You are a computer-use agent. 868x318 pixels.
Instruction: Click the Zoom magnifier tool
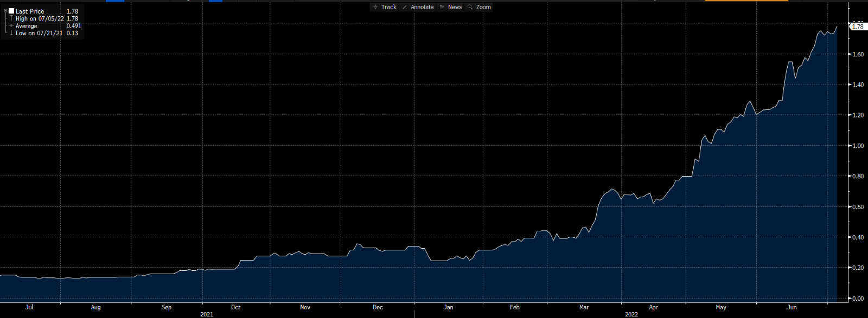pyautogui.click(x=479, y=7)
